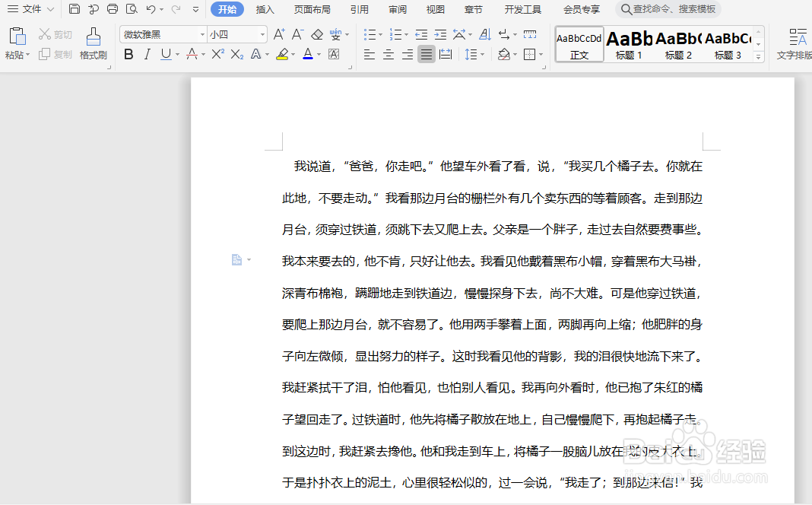Click the Print icon
The width and height of the screenshot is (812, 505).
pyautogui.click(x=113, y=9)
